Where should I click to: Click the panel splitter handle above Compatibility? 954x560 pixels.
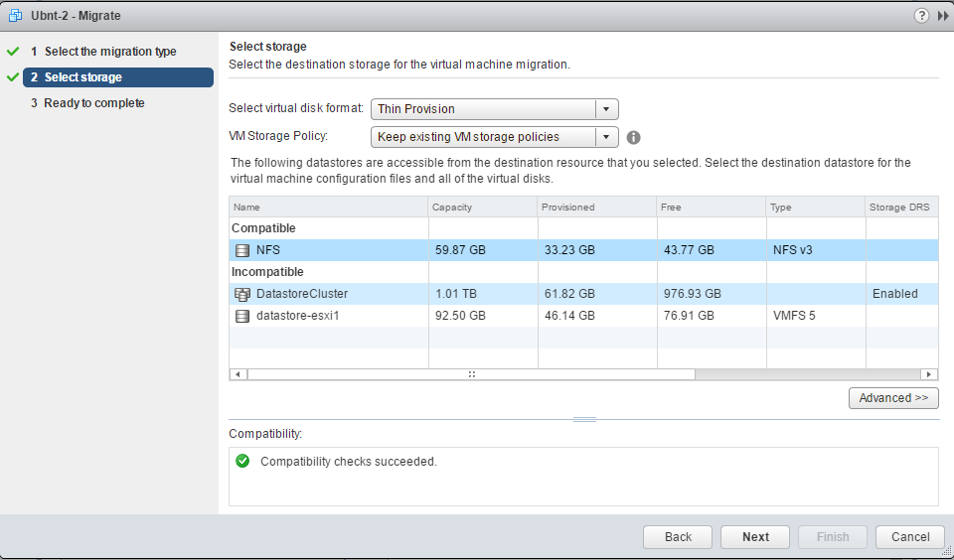(584, 419)
